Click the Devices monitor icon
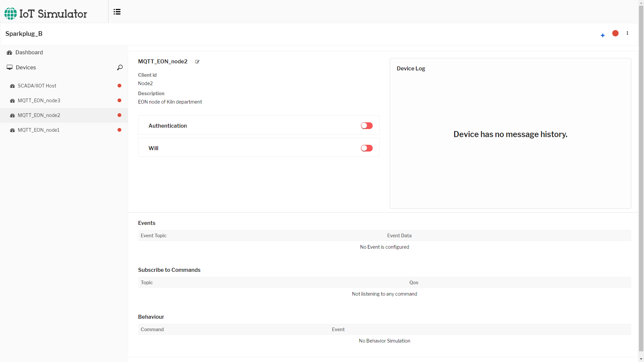The image size is (644, 362). coord(10,67)
